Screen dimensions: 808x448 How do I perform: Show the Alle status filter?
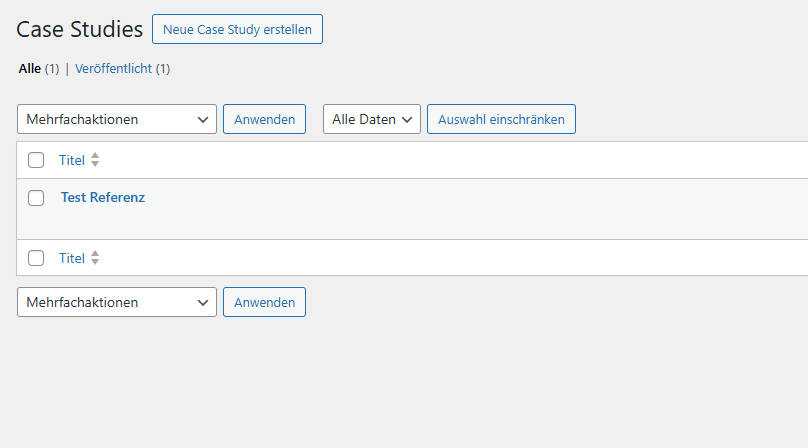[30, 69]
